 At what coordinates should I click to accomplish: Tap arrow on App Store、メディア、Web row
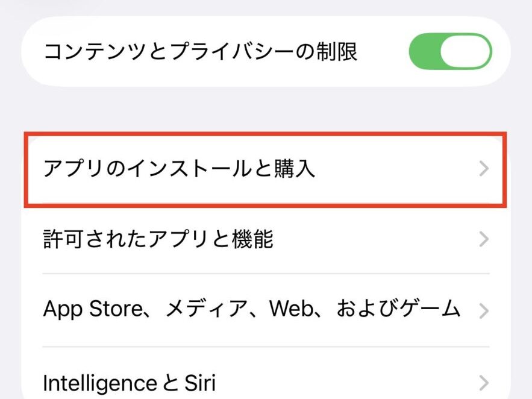pos(484,309)
